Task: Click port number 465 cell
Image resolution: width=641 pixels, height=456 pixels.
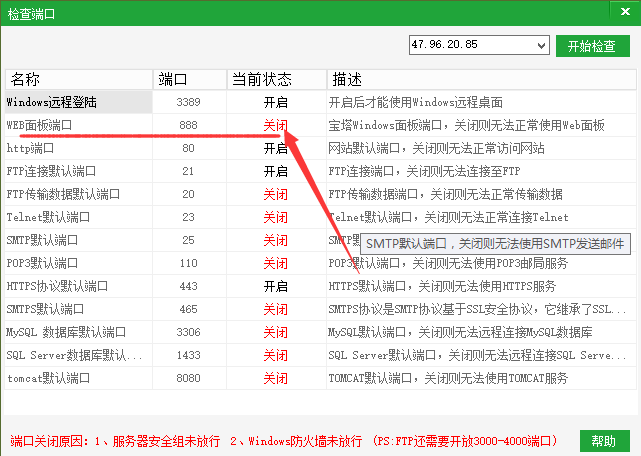Action: 190,309
